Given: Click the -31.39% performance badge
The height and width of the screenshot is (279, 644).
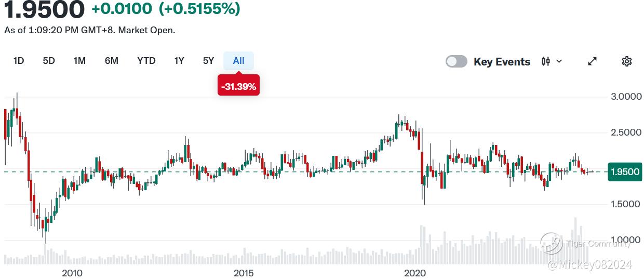Looking at the screenshot, I should point(238,86).
